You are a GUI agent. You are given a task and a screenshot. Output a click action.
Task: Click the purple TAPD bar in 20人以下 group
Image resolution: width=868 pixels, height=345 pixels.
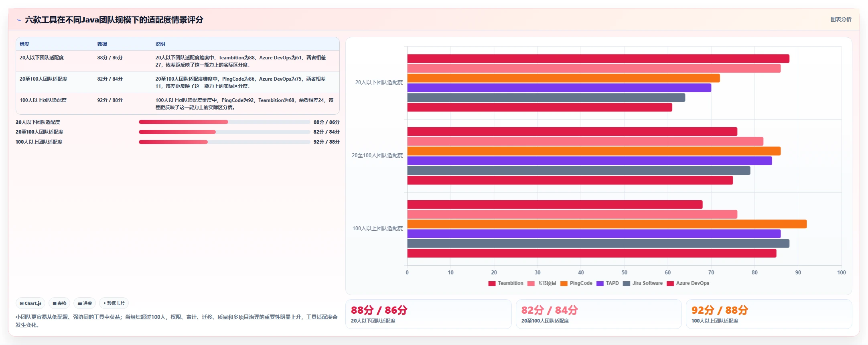click(559, 88)
